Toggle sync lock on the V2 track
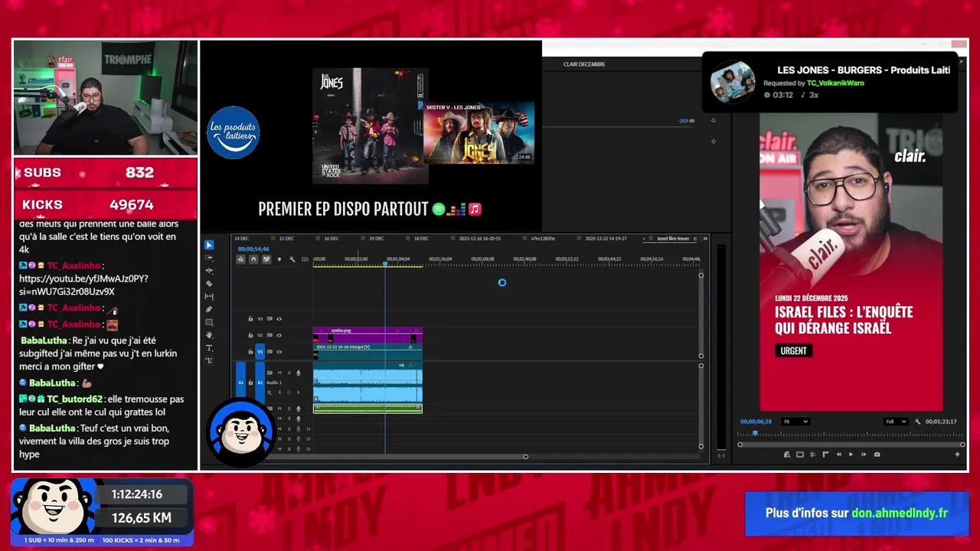The height and width of the screenshot is (551, 980). pyautogui.click(x=269, y=335)
